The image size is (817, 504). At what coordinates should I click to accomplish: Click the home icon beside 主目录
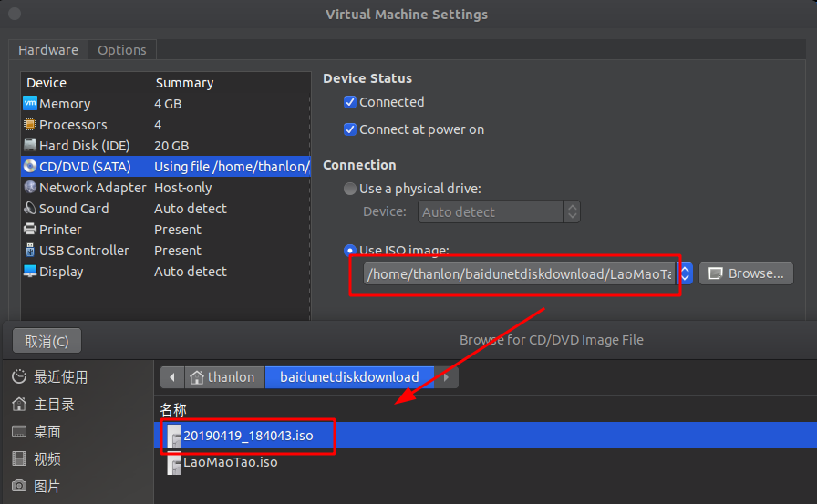pyautogui.click(x=19, y=404)
